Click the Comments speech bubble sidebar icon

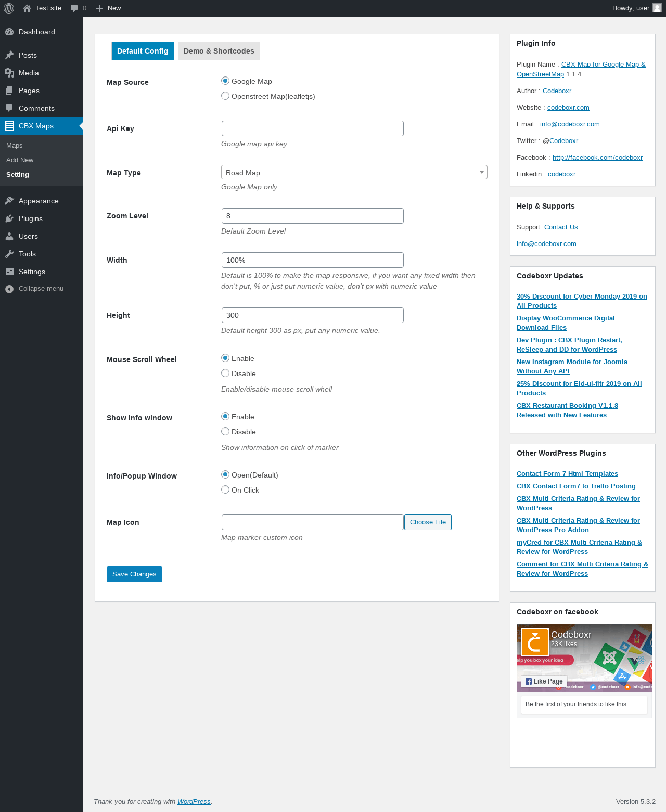pyautogui.click(x=9, y=108)
